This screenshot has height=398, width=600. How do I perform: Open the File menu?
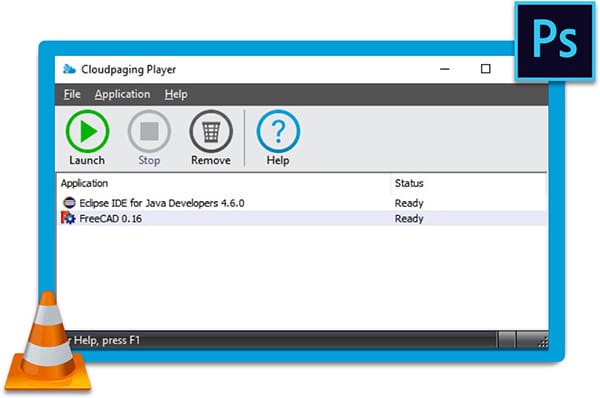(x=72, y=94)
